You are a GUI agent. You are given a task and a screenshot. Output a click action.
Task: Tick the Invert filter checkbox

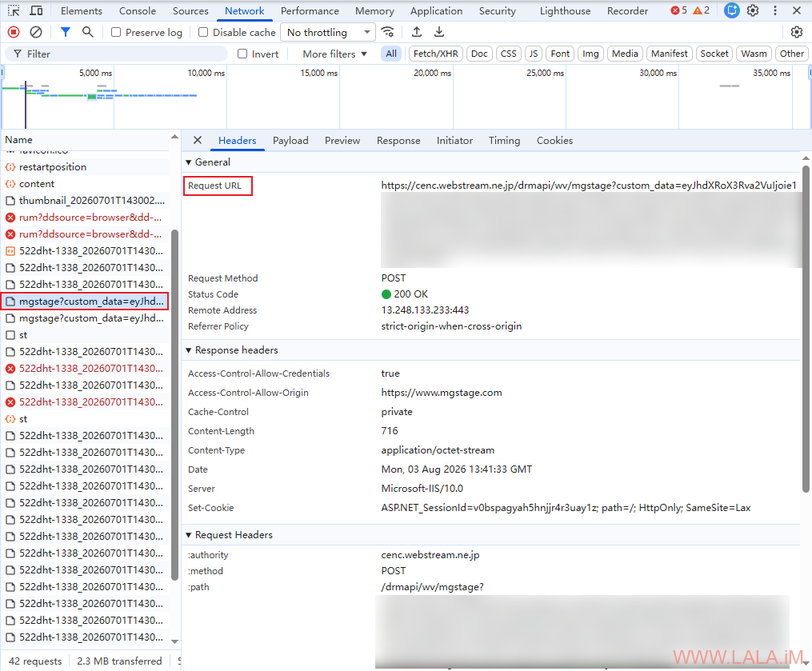tap(242, 54)
